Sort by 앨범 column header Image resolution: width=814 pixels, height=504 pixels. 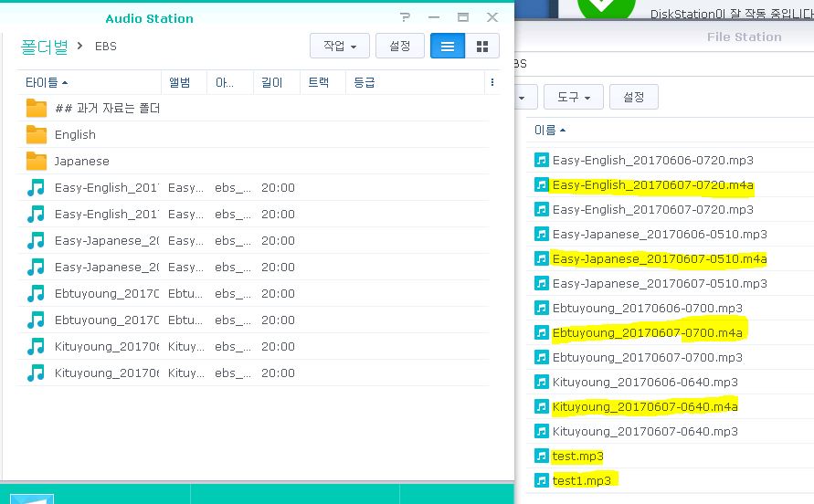click(180, 82)
